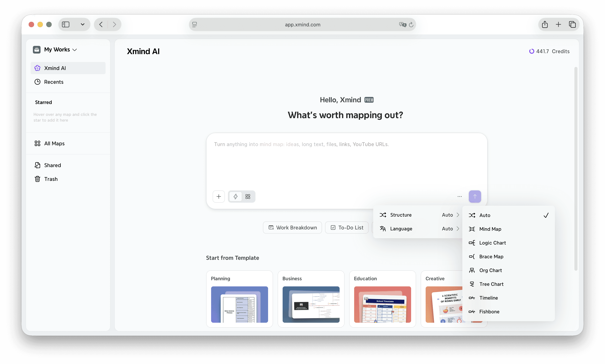Go back in browser history
The height and width of the screenshot is (364, 605).
pyautogui.click(x=101, y=24)
